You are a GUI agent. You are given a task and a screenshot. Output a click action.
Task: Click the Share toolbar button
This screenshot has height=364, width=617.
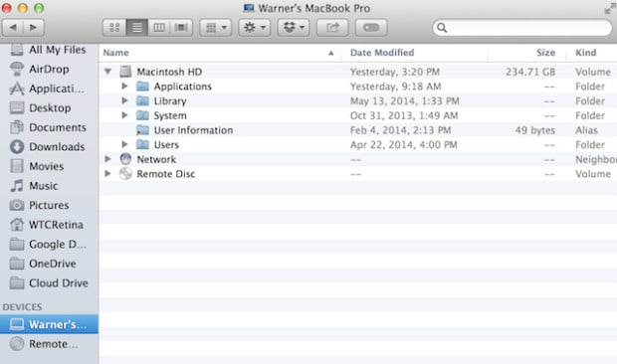pos(332,28)
